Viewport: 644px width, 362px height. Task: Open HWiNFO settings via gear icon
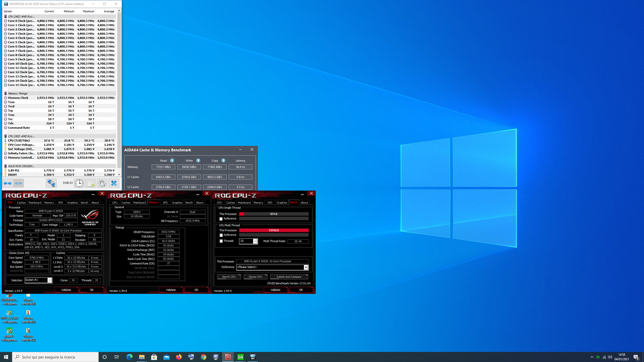pos(103,183)
